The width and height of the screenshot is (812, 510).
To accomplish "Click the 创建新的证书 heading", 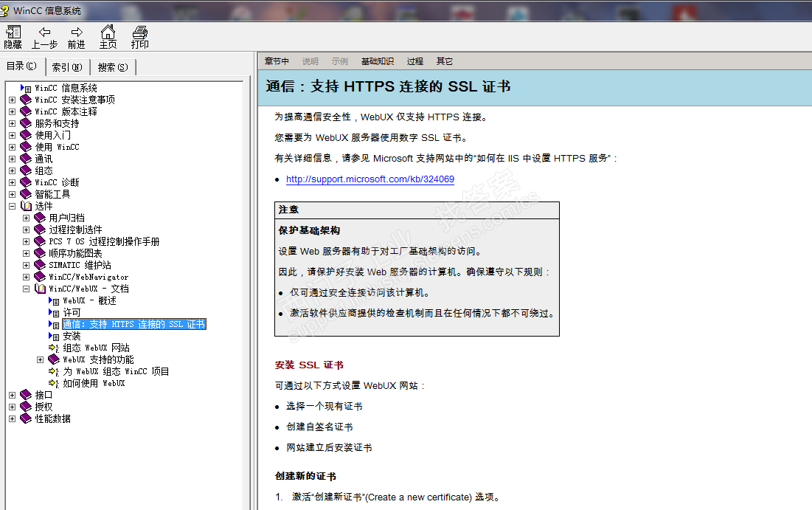I will [x=305, y=476].
